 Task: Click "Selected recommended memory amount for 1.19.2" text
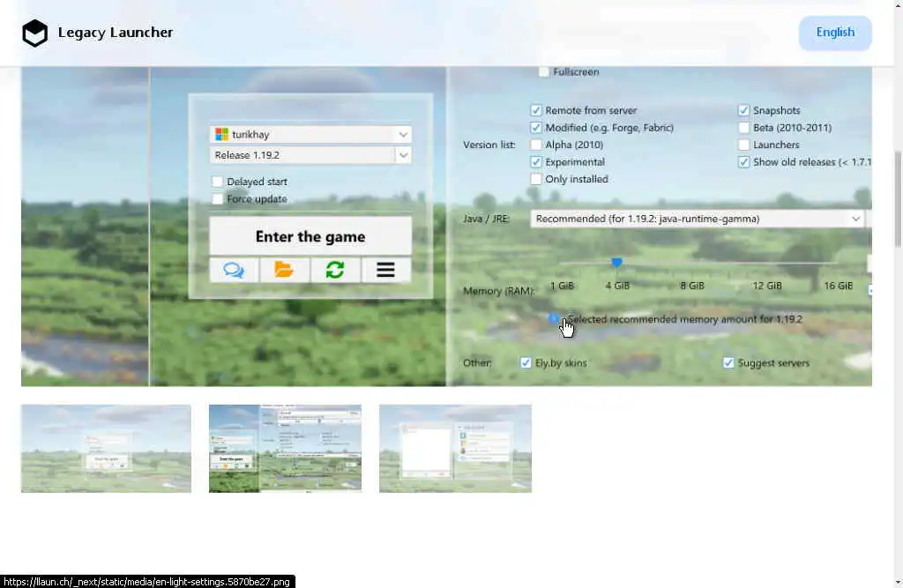(685, 319)
